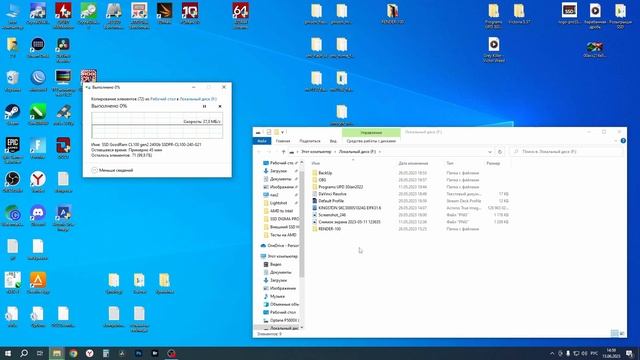Open the Главная ribbon tab

(x=283, y=141)
